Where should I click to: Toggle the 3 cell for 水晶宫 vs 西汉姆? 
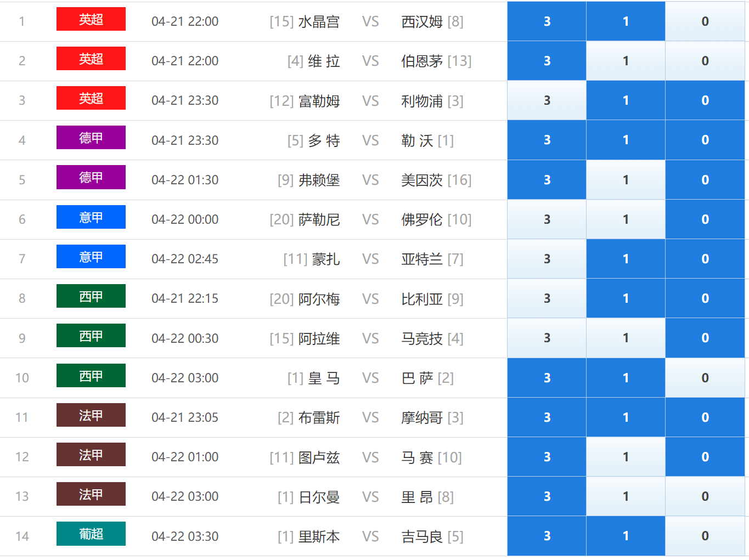tap(547, 21)
